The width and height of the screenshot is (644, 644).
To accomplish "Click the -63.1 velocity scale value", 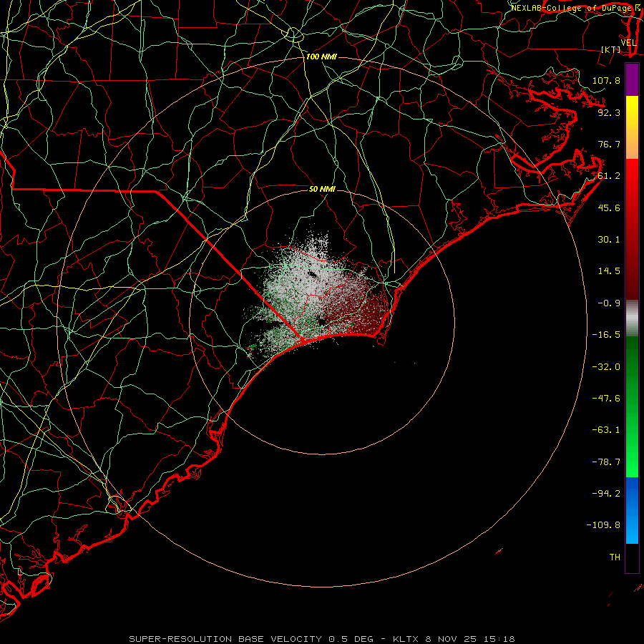I will coord(606,430).
